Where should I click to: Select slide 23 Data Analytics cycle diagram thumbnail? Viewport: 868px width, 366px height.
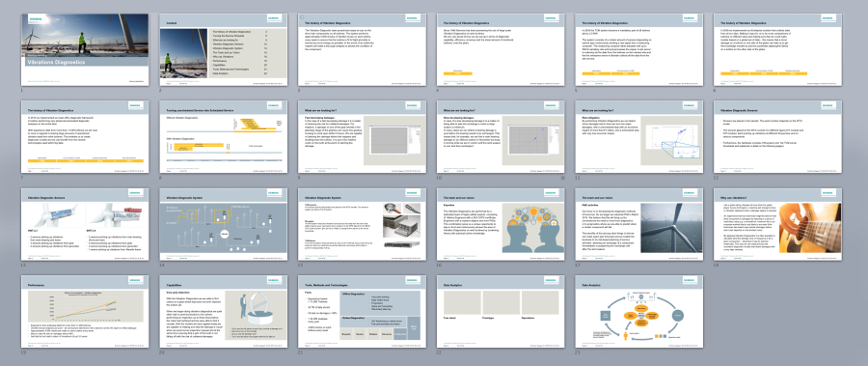tap(638, 312)
